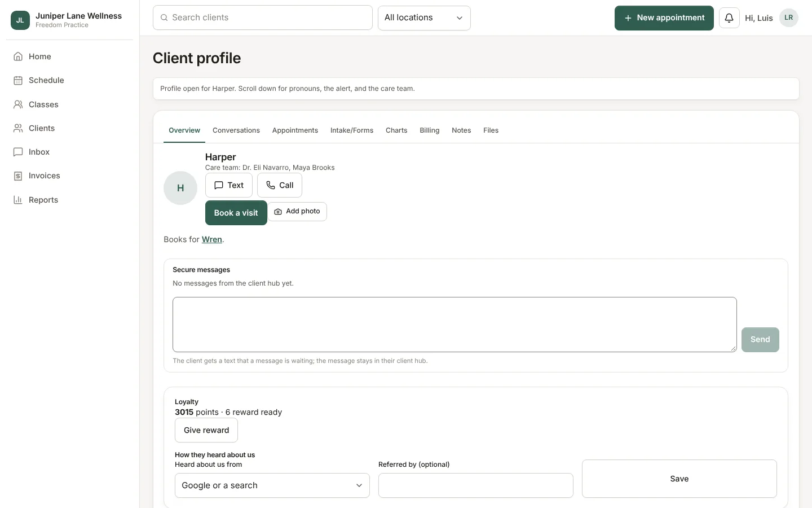Click the Hi, Luis greeting
The width and height of the screenshot is (812, 508).
[759, 18]
